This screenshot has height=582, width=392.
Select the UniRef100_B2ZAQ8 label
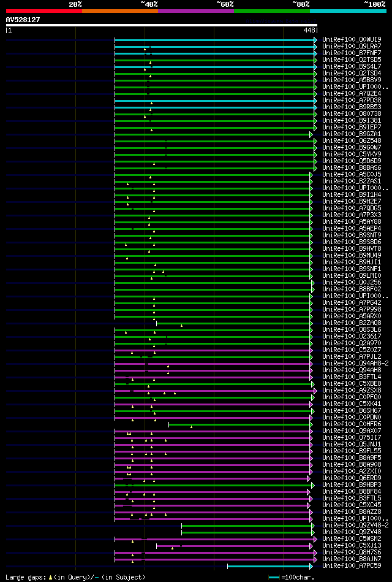(x=352, y=323)
